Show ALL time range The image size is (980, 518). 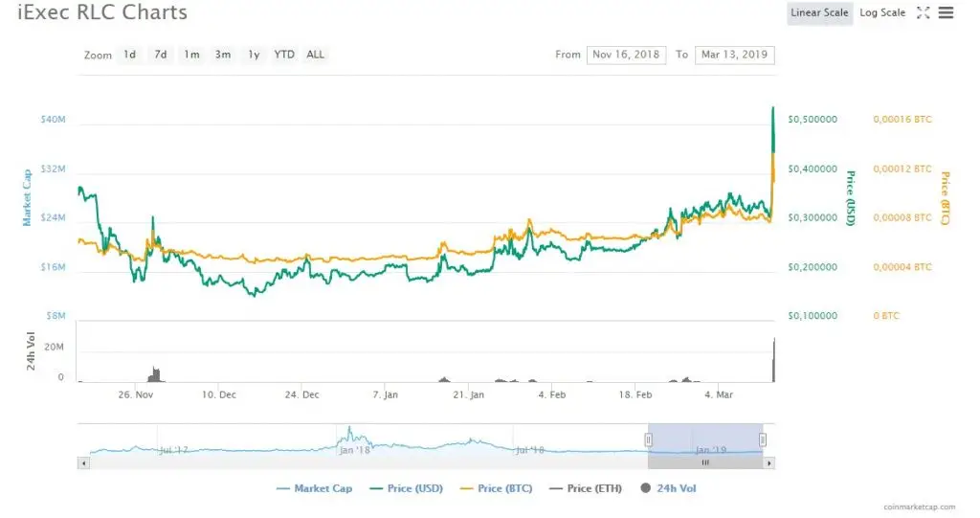(316, 55)
